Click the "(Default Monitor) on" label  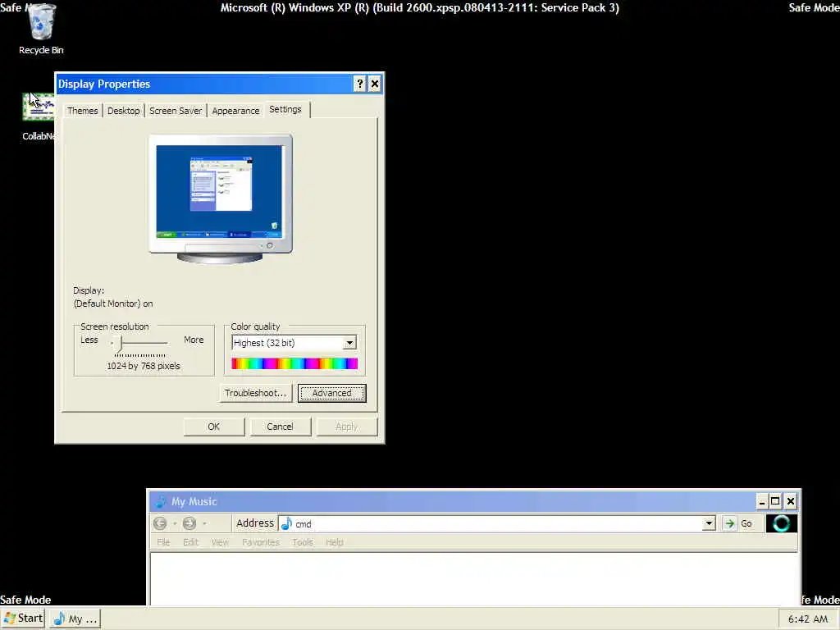pyautogui.click(x=113, y=304)
